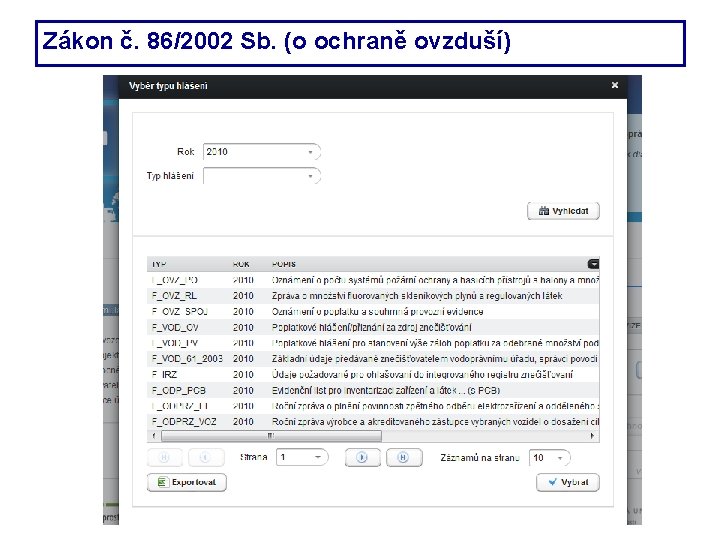Open the Strana page number dropdown
This screenshot has height=540, width=720.
point(302,457)
